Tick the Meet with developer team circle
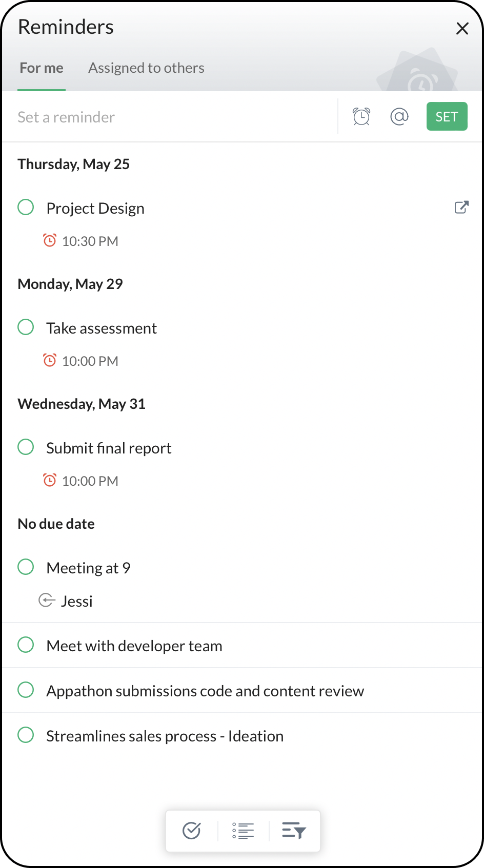484x868 pixels. 26,645
